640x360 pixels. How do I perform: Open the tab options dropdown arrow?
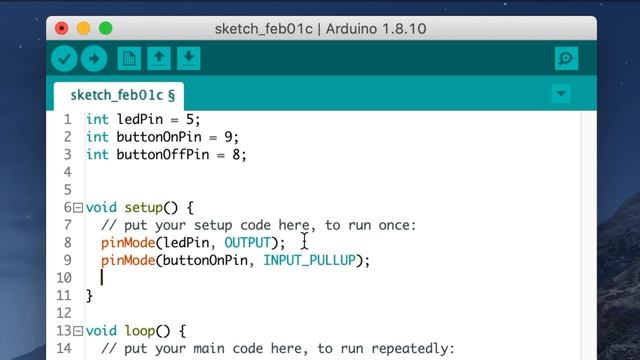[561, 94]
